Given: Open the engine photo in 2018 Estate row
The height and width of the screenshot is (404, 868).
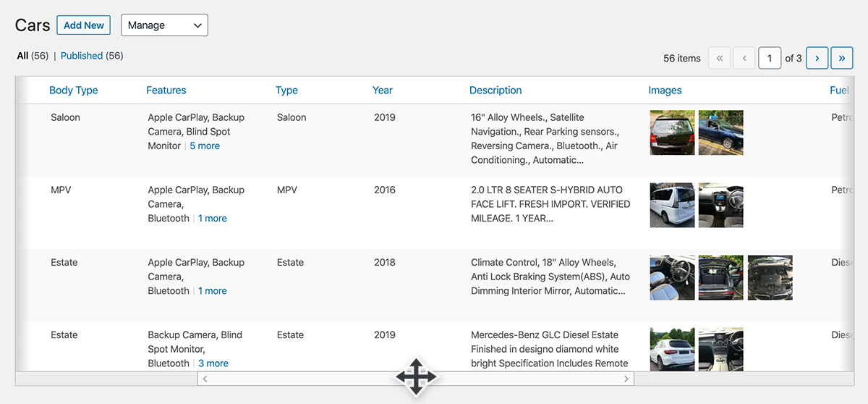Looking at the screenshot, I should pyautogui.click(x=770, y=277).
